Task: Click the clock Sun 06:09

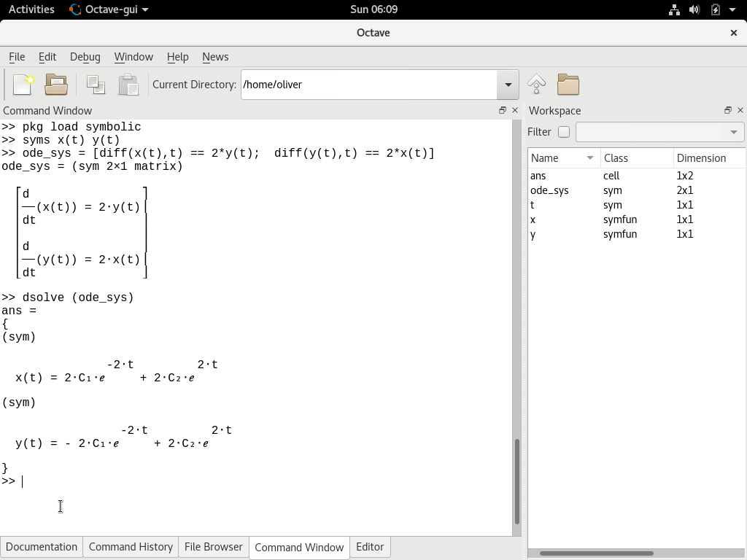Action: coord(373,9)
